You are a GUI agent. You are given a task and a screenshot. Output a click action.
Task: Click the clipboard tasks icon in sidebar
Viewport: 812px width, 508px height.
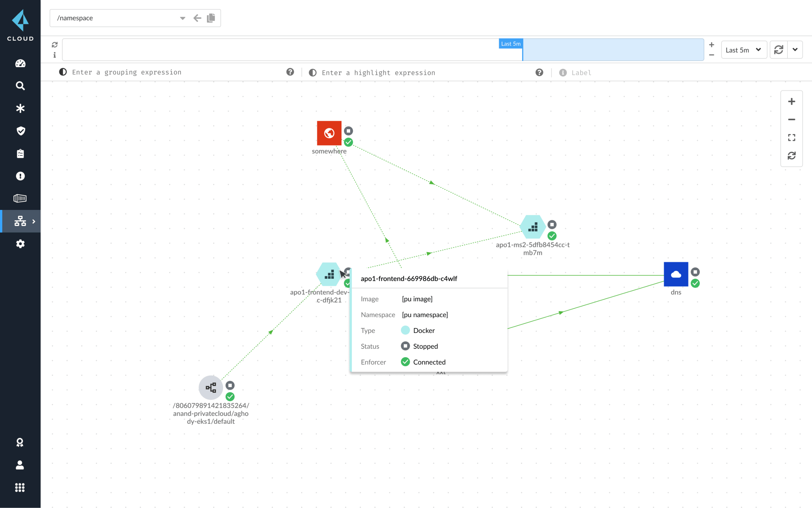click(x=20, y=153)
